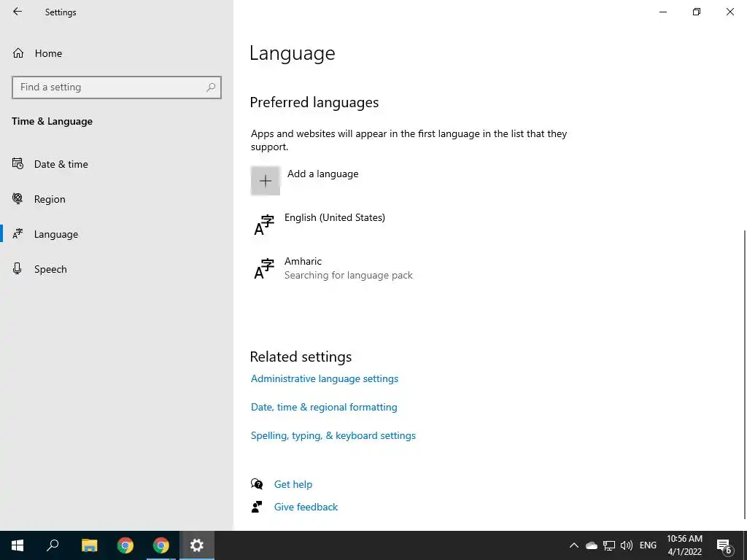Click the Language sidebar glyph icon
The height and width of the screenshot is (560, 747).
18,234
